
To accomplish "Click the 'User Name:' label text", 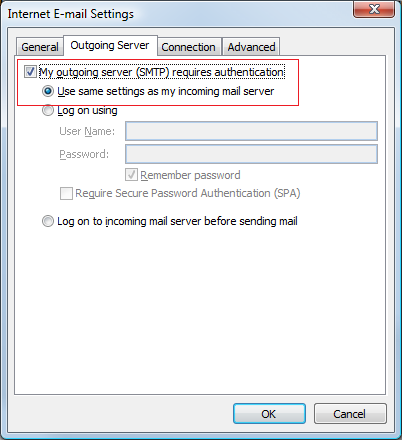I will point(87,131).
